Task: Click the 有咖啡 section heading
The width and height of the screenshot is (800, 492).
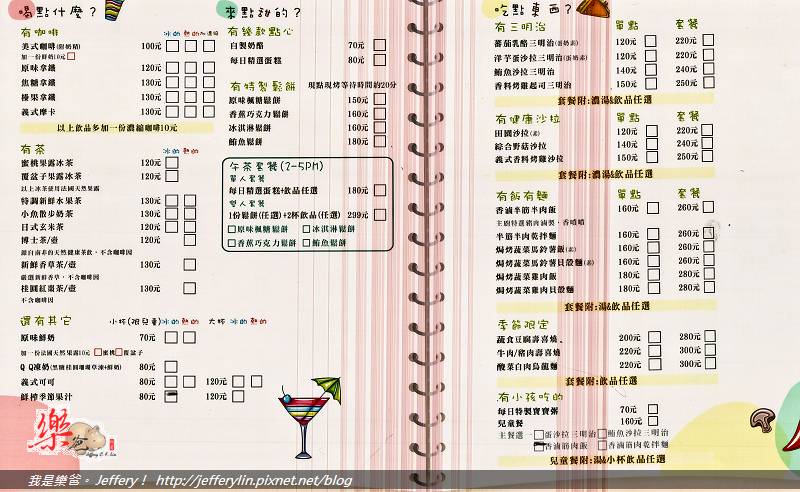Action: (x=40, y=32)
